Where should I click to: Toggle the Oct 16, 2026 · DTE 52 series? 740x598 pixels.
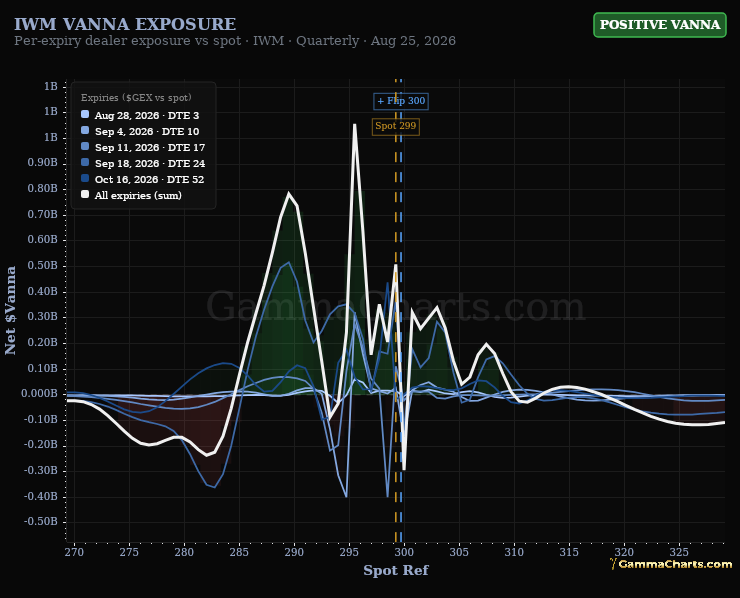(x=150, y=180)
